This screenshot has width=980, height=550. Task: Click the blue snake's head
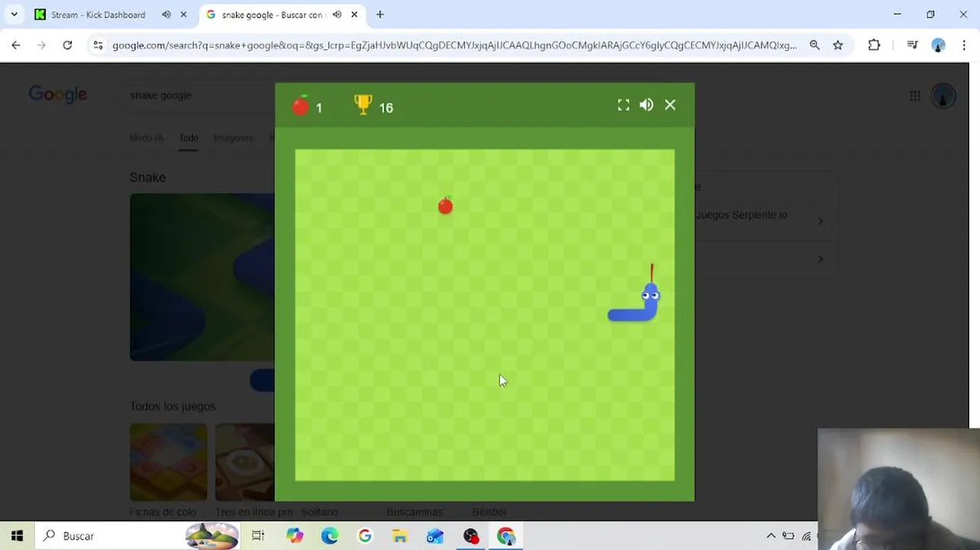click(650, 294)
